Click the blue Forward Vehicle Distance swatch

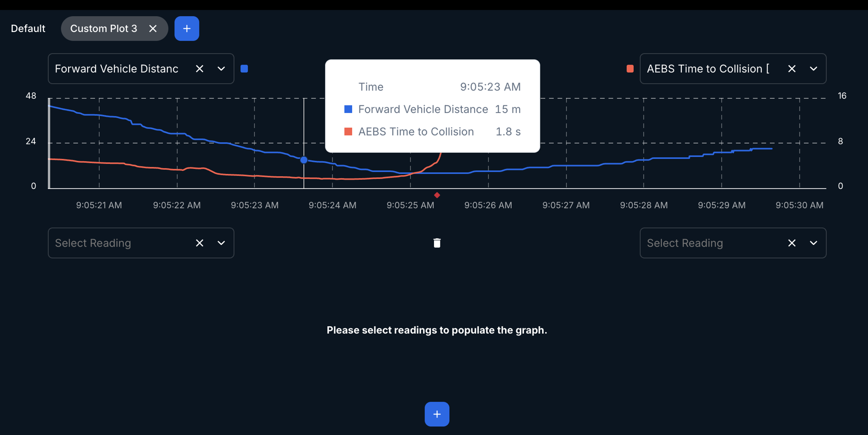click(244, 69)
